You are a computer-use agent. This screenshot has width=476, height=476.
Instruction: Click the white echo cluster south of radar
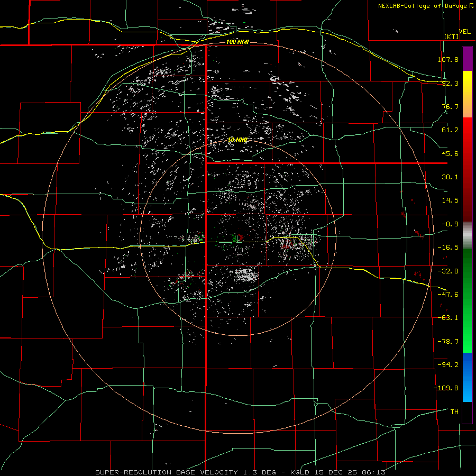(245, 275)
